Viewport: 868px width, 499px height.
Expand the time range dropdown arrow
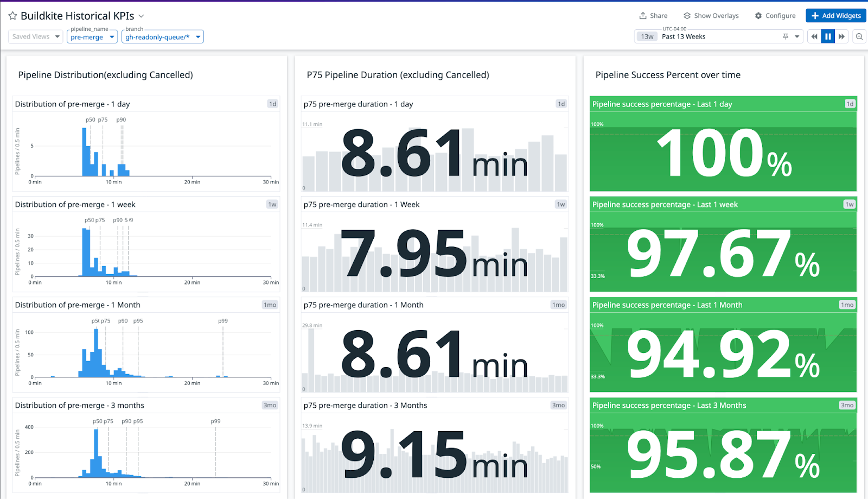coord(797,36)
